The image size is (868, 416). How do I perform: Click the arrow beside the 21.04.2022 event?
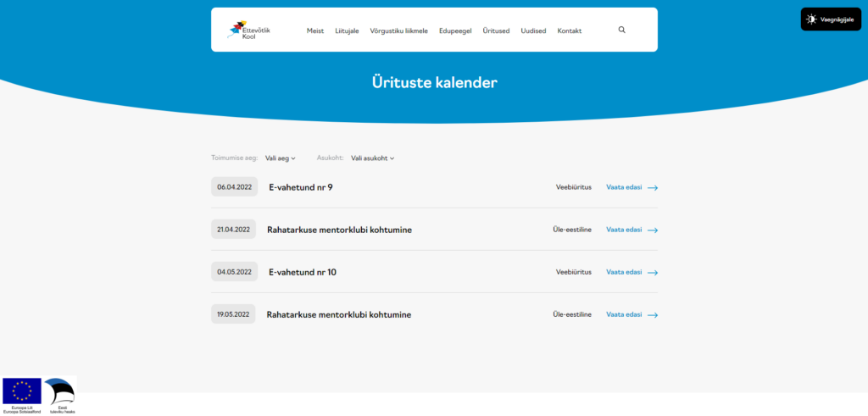(653, 230)
